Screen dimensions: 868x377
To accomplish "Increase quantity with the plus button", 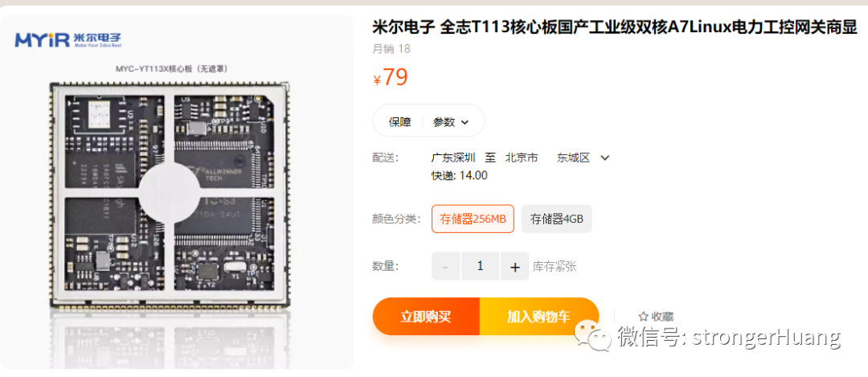I will (515, 266).
